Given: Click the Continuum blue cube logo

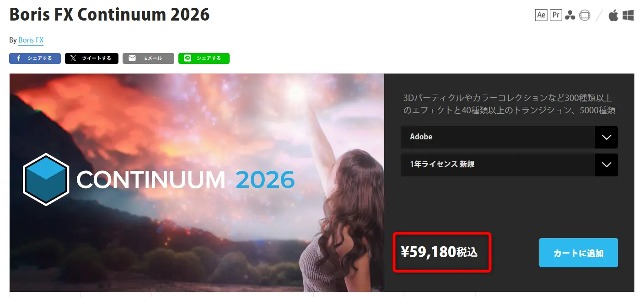Looking at the screenshot, I should 46,180.
